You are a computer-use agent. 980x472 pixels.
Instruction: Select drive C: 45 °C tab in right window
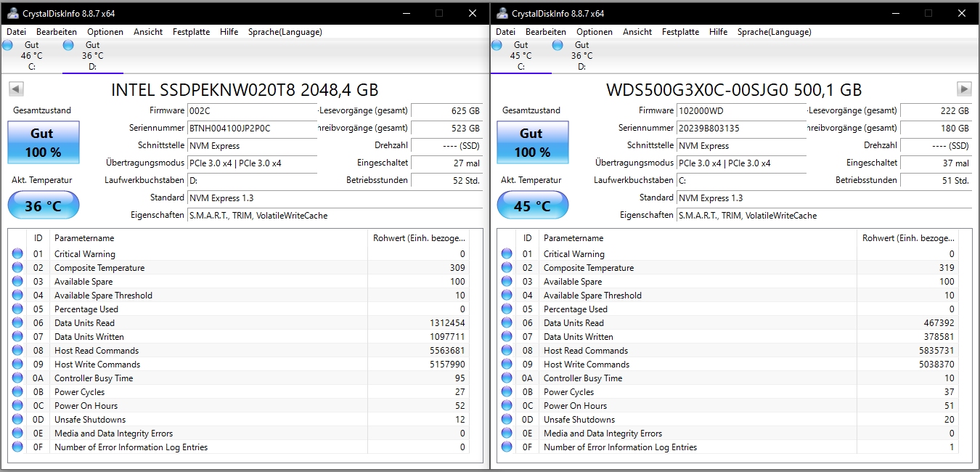[520, 56]
